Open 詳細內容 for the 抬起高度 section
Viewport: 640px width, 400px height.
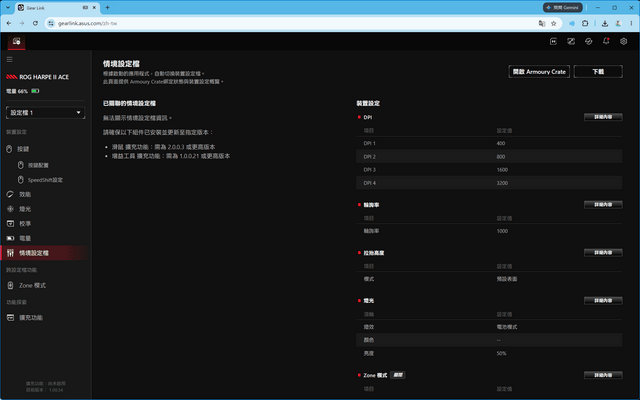click(x=603, y=253)
